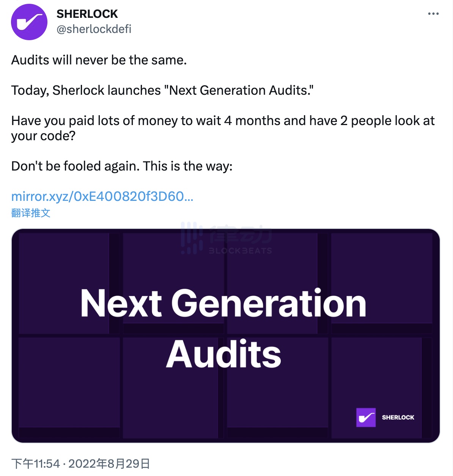Click the 2022年8月29日 date

[x=109, y=463]
